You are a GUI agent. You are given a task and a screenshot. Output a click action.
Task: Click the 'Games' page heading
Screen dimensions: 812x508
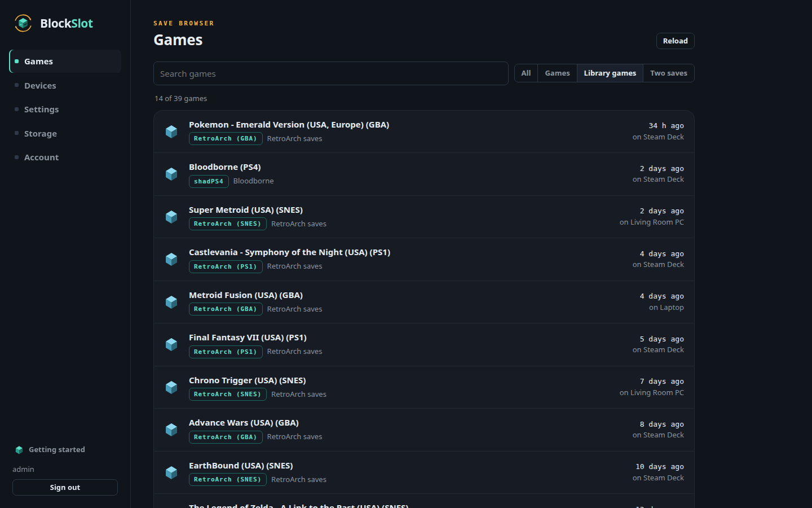click(178, 40)
